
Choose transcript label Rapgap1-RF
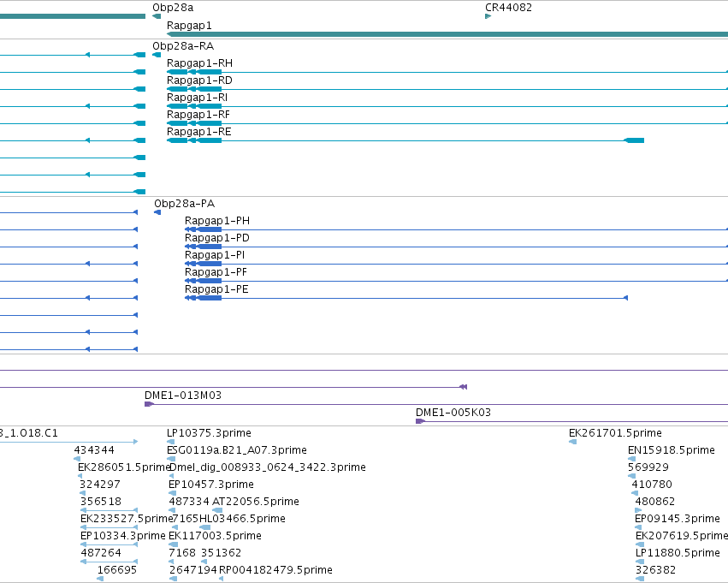(198, 115)
